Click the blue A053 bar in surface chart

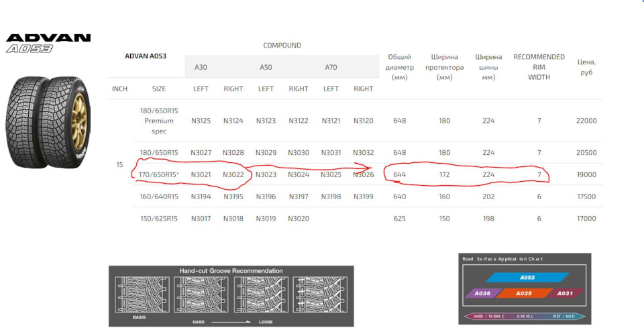[x=527, y=278]
